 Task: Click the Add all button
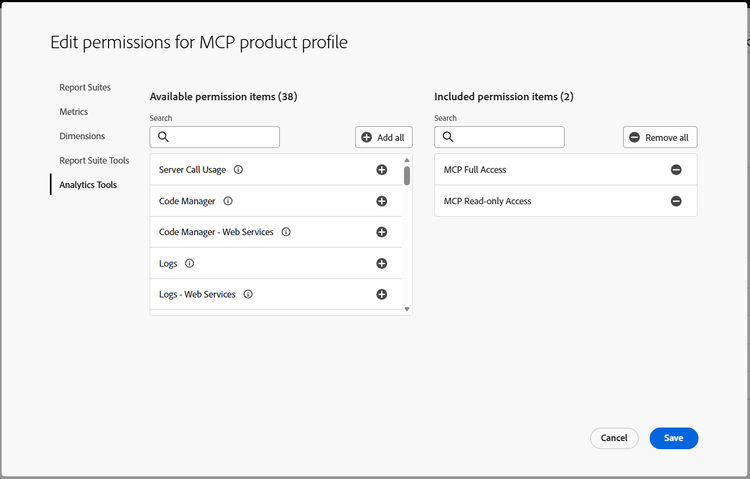tap(384, 137)
